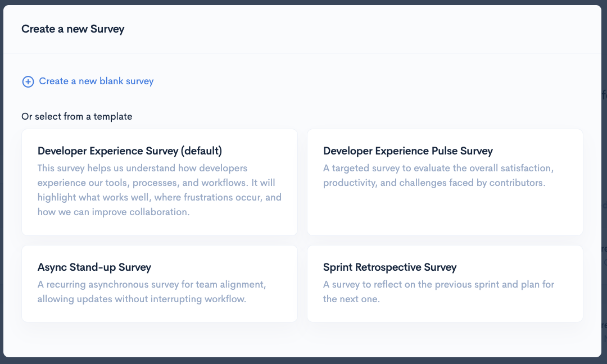Viewport: 607px width, 364px height.
Task: Click the description of the default Developer Experience Survey
Action: (159, 190)
